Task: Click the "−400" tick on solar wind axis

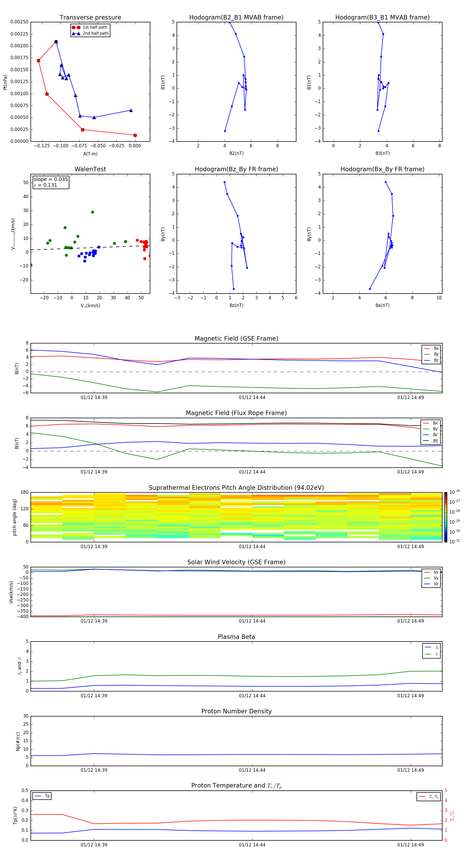Action: [x=23, y=617]
